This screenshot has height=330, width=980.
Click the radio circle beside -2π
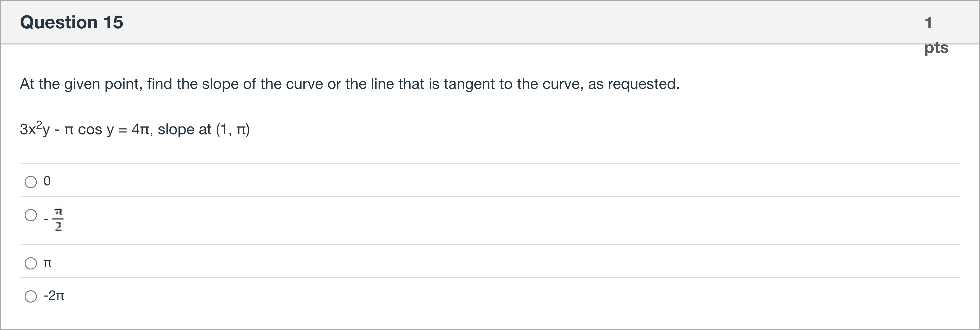(x=31, y=296)
